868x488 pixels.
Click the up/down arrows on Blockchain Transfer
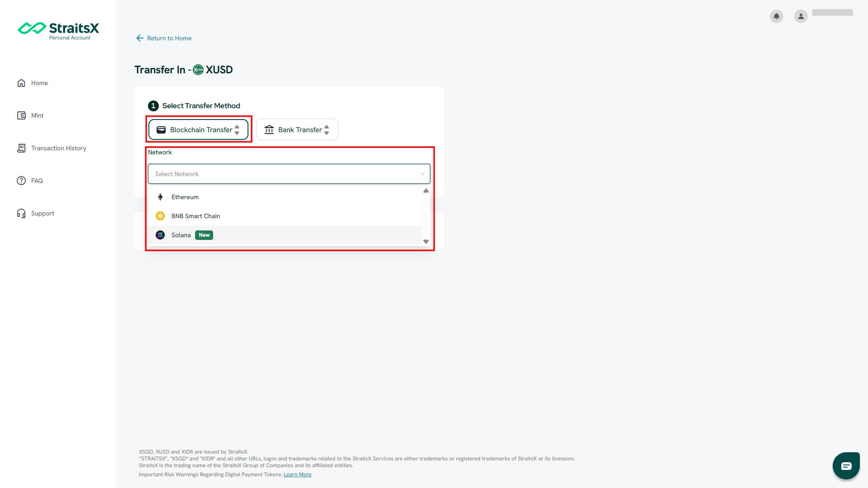[x=237, y=130]
